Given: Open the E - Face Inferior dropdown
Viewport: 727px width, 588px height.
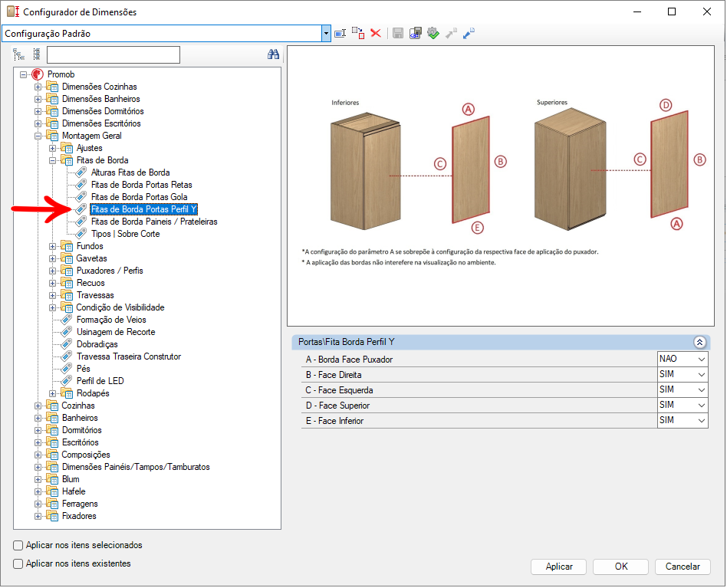Looking at the screenshot, I should click(x=702, y=420).
